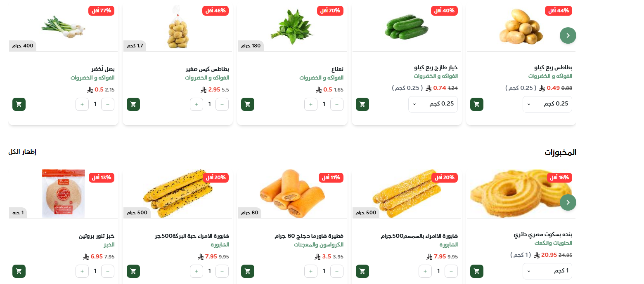Open weight dropdown for خيار طازج

(433, 104)
